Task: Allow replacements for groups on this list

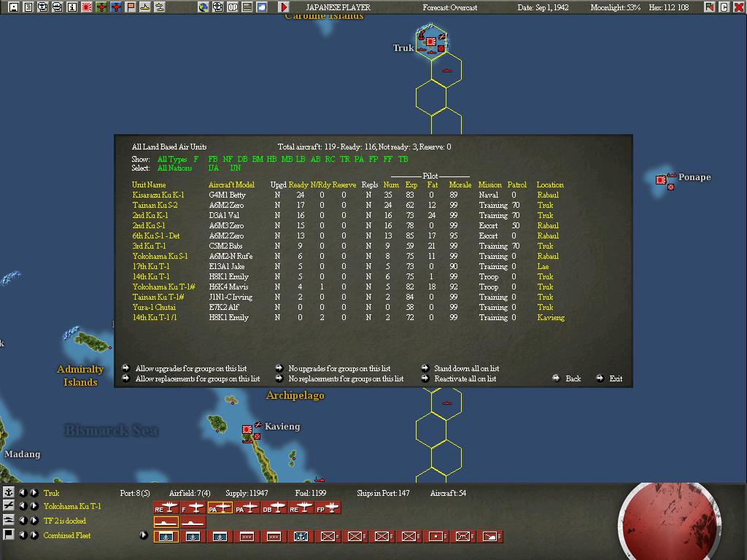Action: (198, 378)
